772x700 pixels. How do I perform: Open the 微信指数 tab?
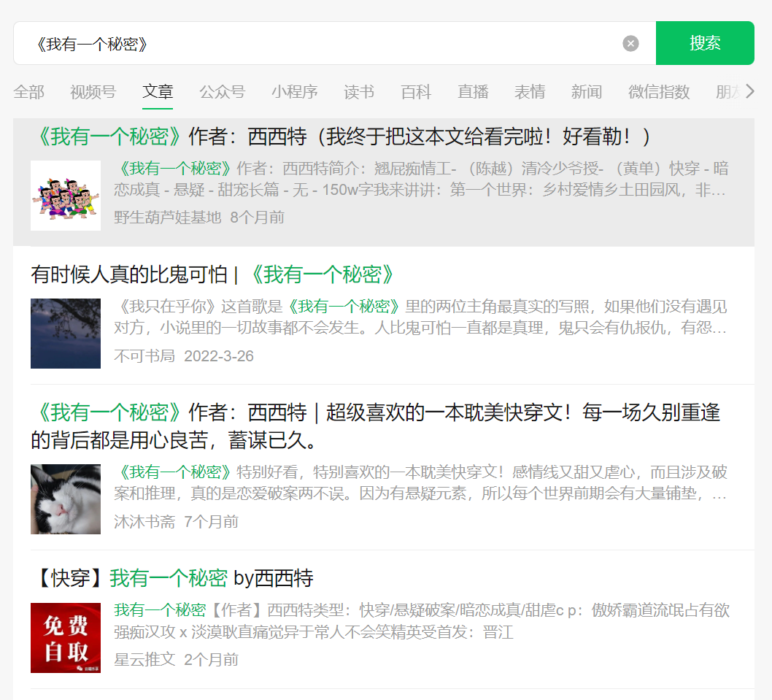(x=659, y=92)
